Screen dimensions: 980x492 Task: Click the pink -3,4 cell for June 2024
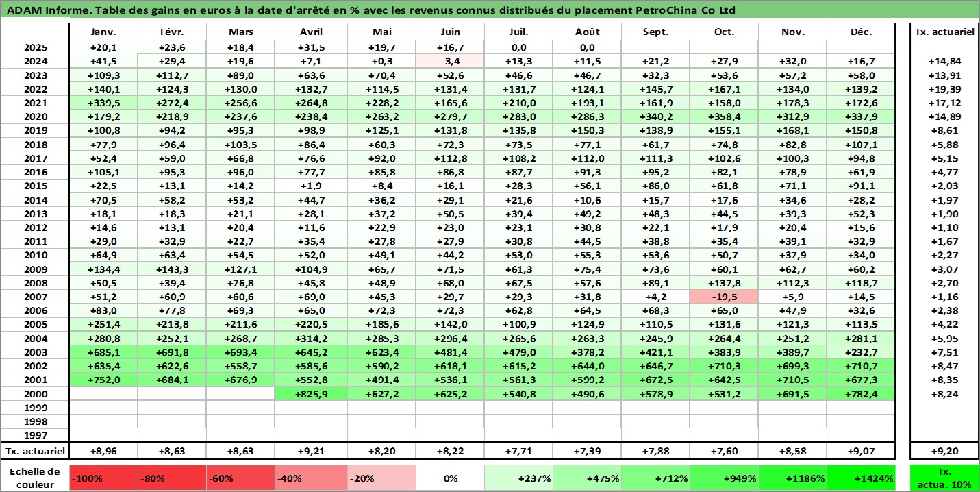click(x=450, y=61)
